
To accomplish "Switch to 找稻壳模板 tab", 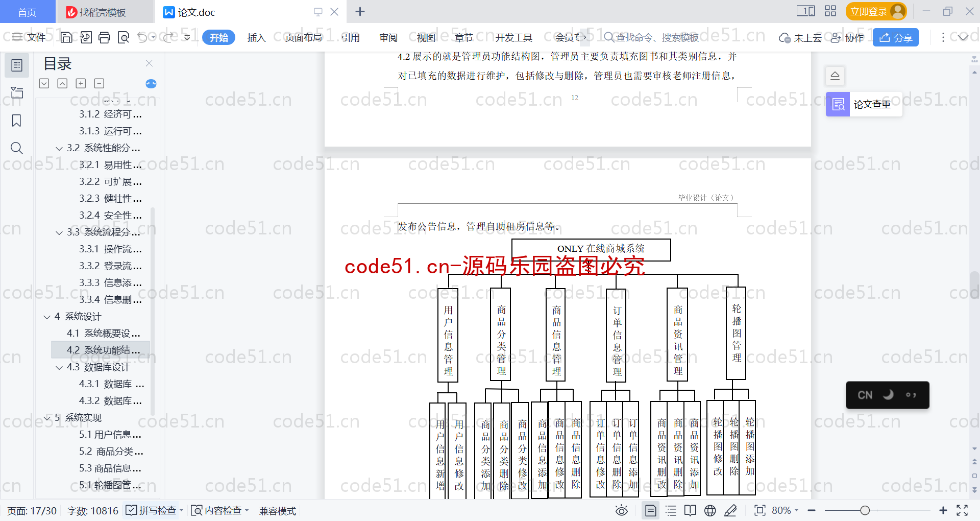I will (x=104, y=12).
